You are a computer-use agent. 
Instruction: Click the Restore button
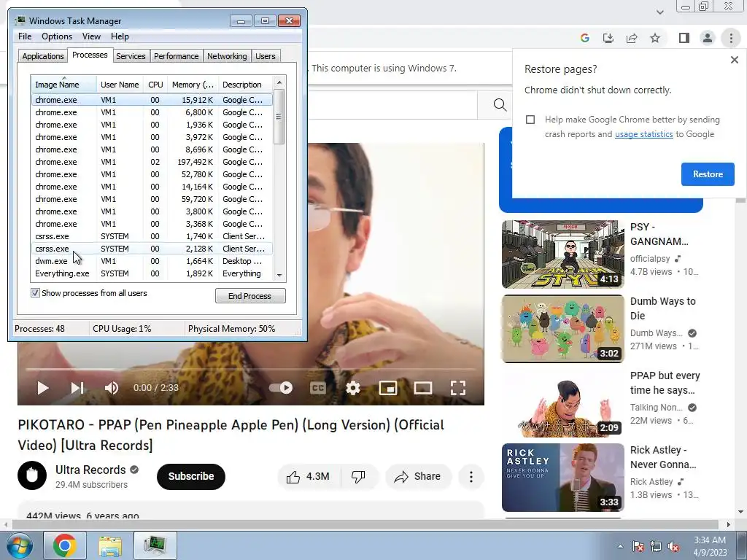(708, 174)
